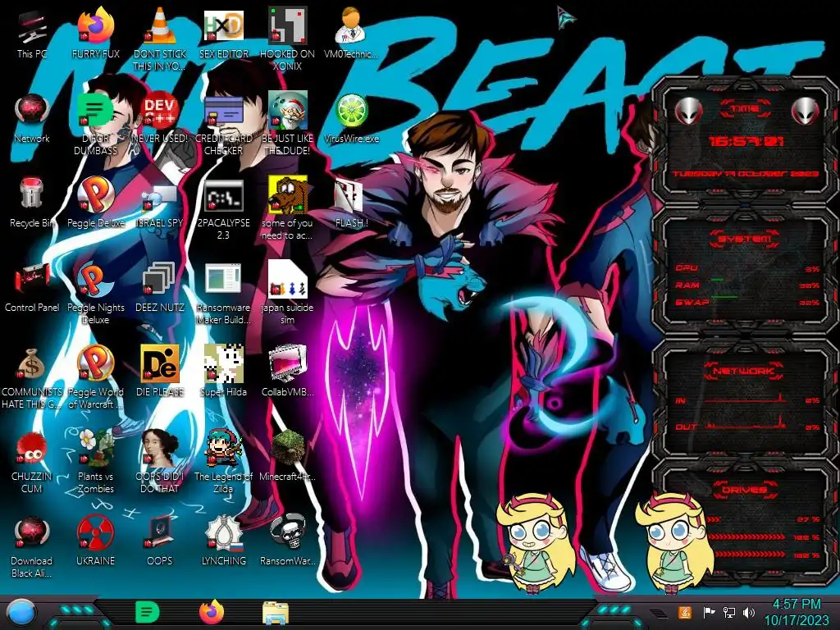
Task: Open the dog icon 'some of you need' shortcut
Action: click(x=288, y=208)
